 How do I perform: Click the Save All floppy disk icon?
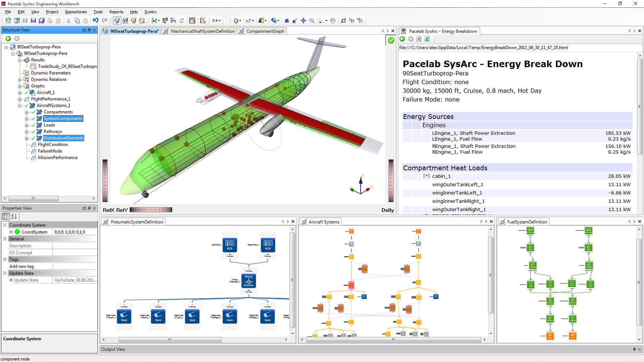41,20
